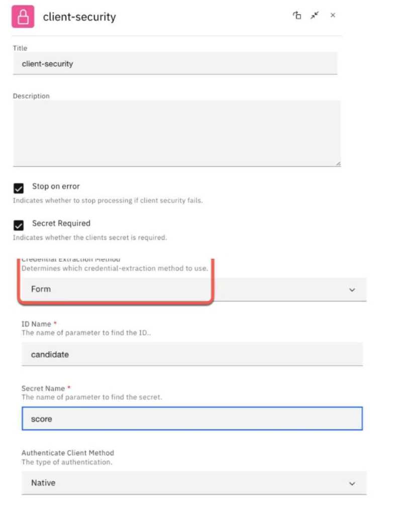
Task: Click the pink client-security lock icon
Action: point(23,17)
